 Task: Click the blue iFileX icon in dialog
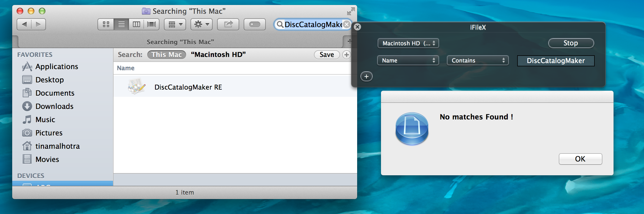412,129
